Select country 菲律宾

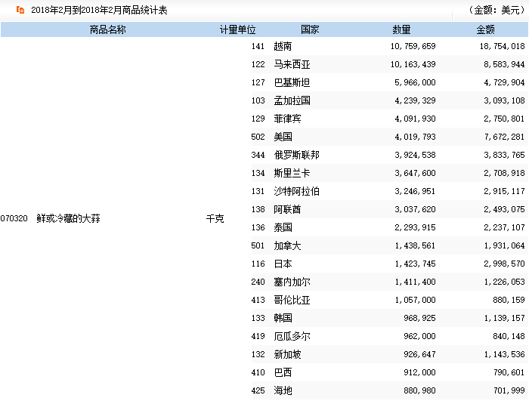click(x=287, y=119)
